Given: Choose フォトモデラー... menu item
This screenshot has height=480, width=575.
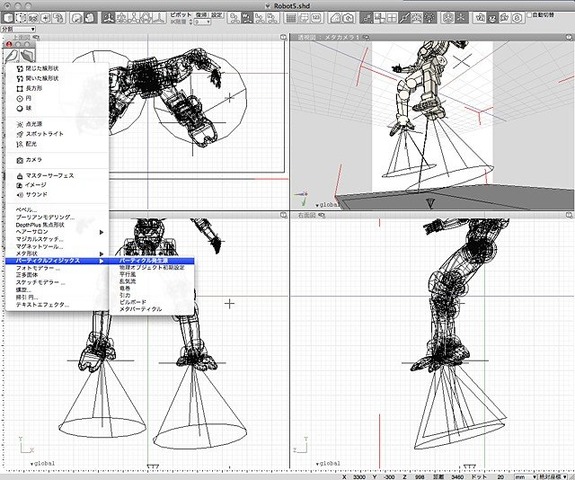Looking at the screenshot, I should (57, 268).
